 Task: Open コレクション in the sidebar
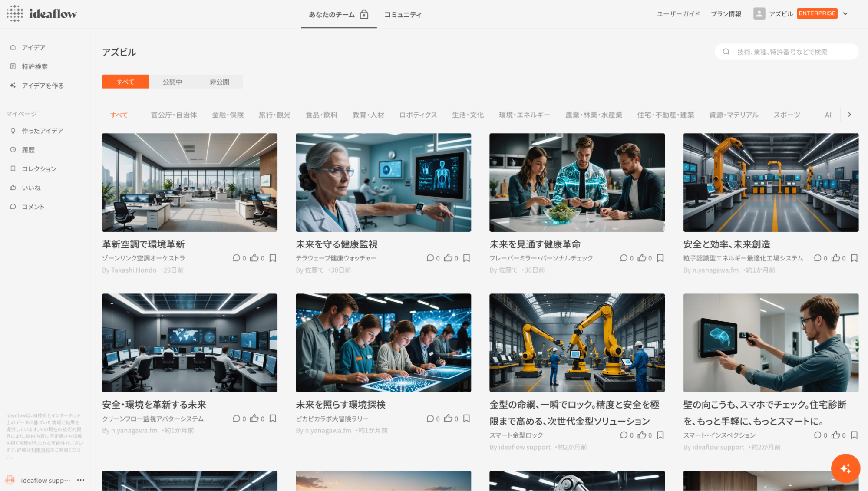tap(39, 169)
